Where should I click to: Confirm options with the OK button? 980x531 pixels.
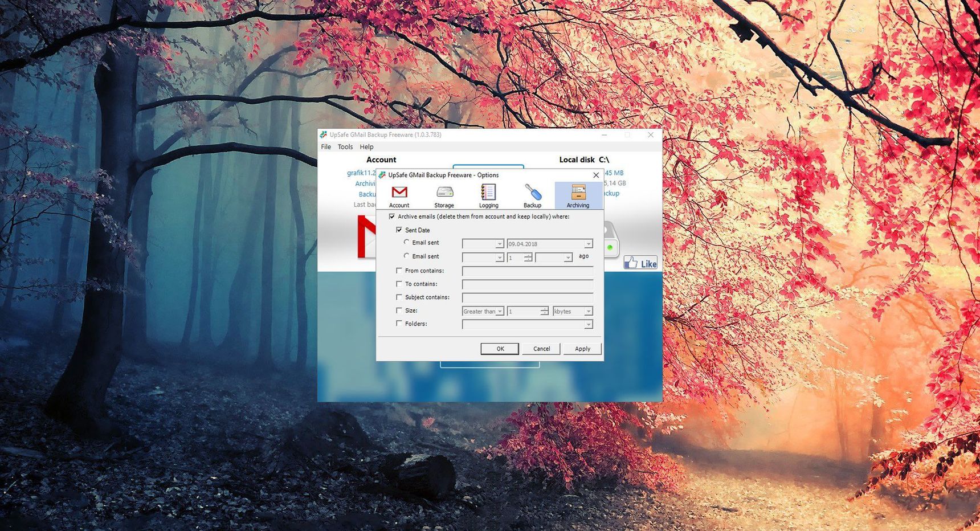(500, 349)
